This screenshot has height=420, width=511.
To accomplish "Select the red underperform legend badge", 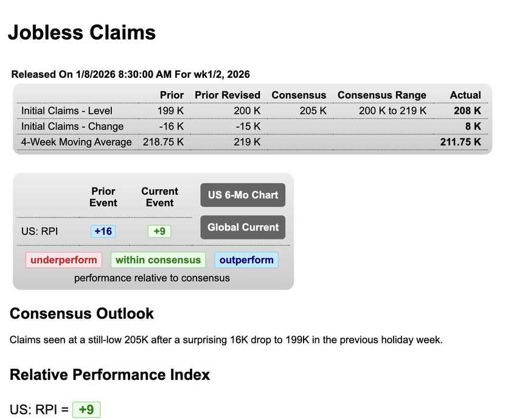I will tap(63, 260).
